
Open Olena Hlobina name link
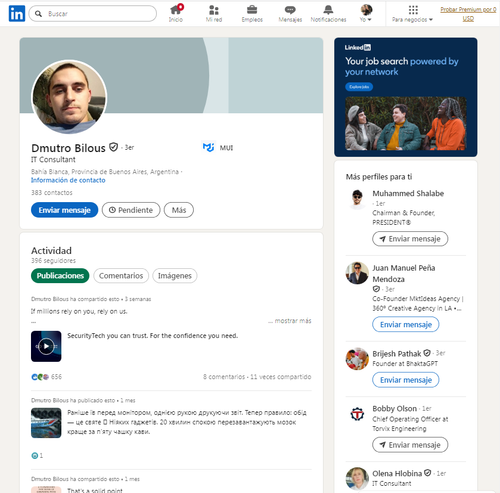click(x=397, y=474)
